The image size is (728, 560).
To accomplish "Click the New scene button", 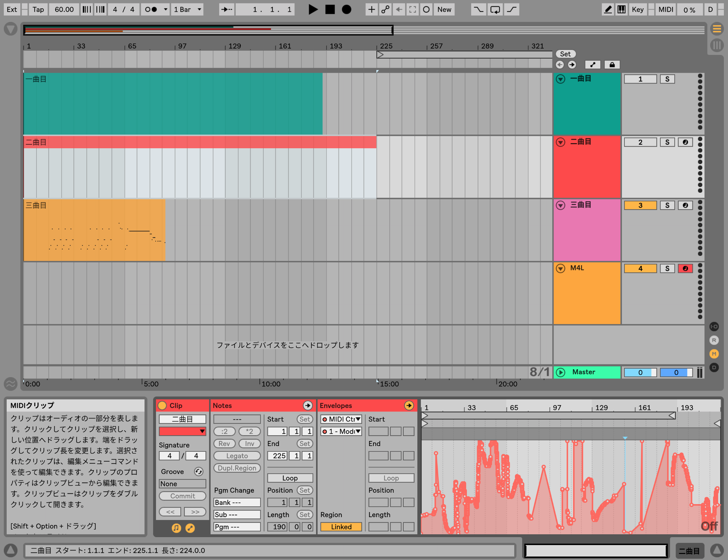I will (x=444, y=10).
